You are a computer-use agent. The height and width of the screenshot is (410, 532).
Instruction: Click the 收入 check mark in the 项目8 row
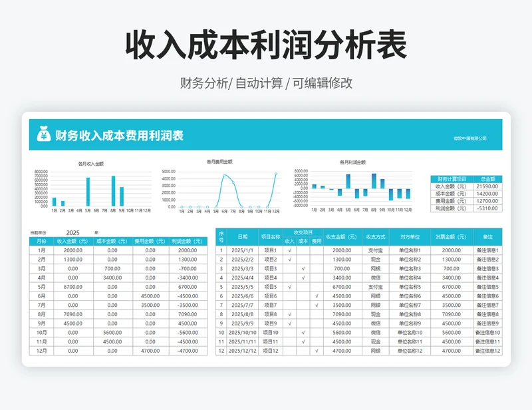click(289, 315)
